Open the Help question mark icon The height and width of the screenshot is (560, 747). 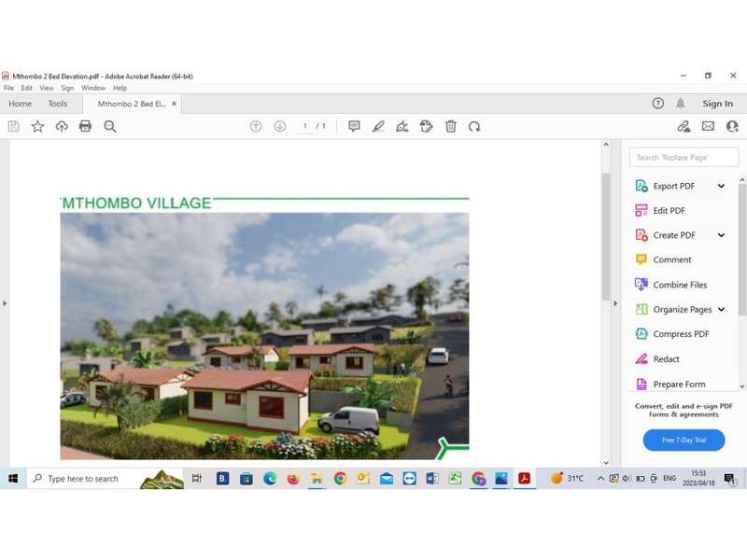coord(658,104)
